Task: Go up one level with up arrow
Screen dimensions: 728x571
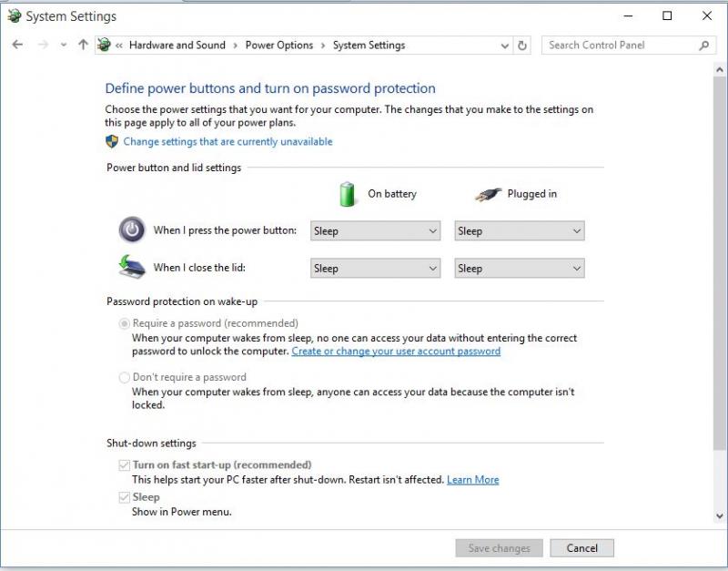Action: pos(83,45)
